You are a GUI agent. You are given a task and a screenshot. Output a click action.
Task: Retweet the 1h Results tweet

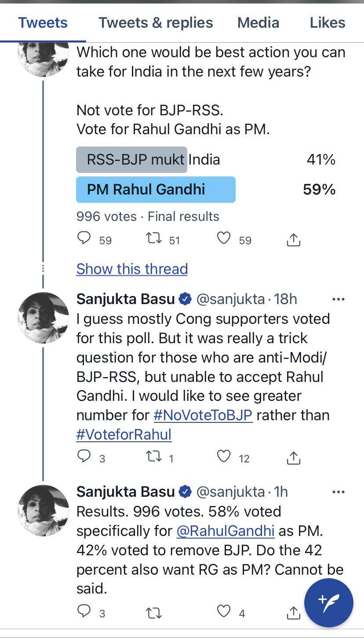click(153, 612)
